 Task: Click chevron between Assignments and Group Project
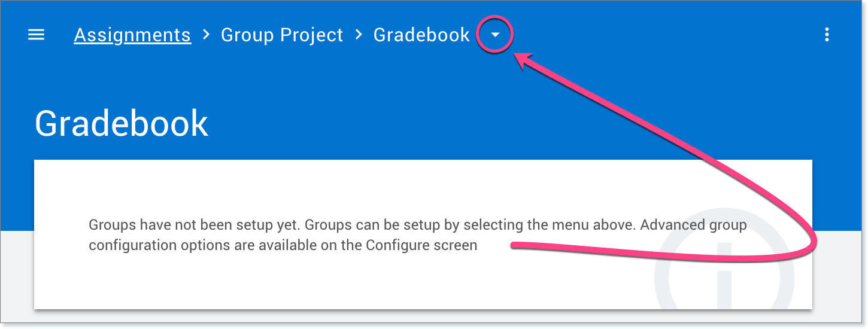207,35
